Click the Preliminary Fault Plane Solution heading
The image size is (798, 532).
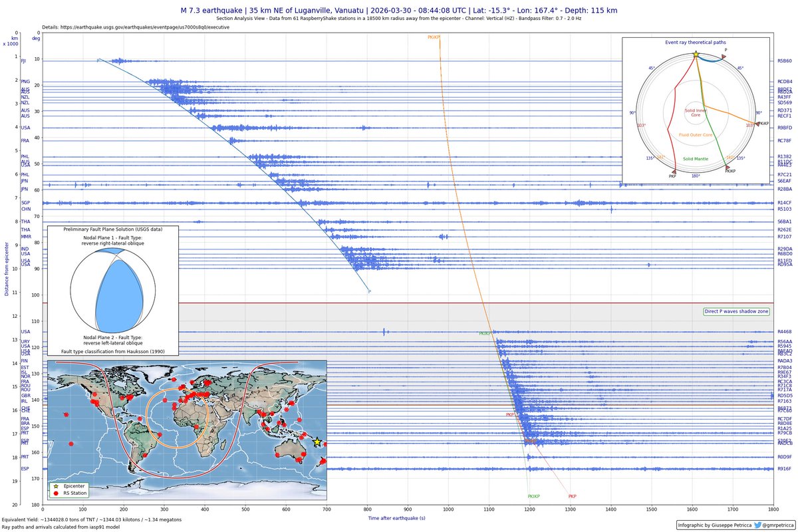coord(112,229)
